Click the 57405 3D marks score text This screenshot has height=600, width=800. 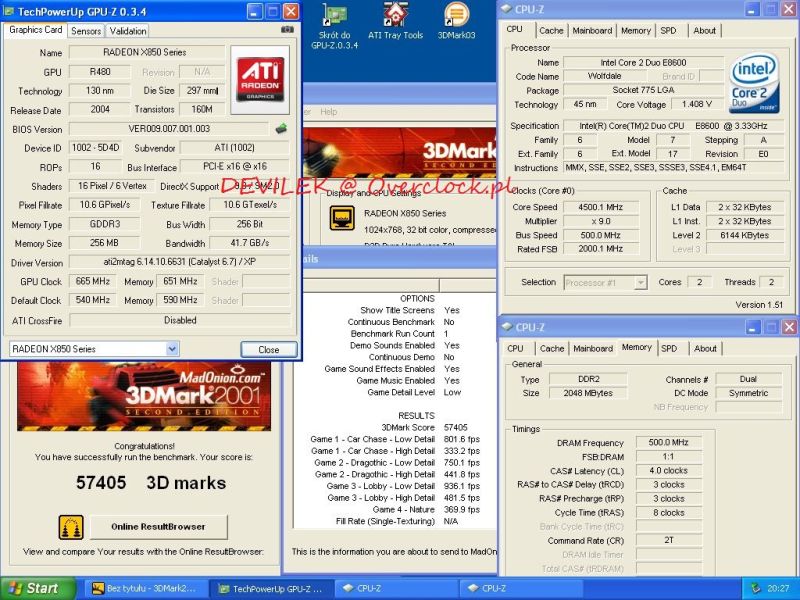[151, 483]
